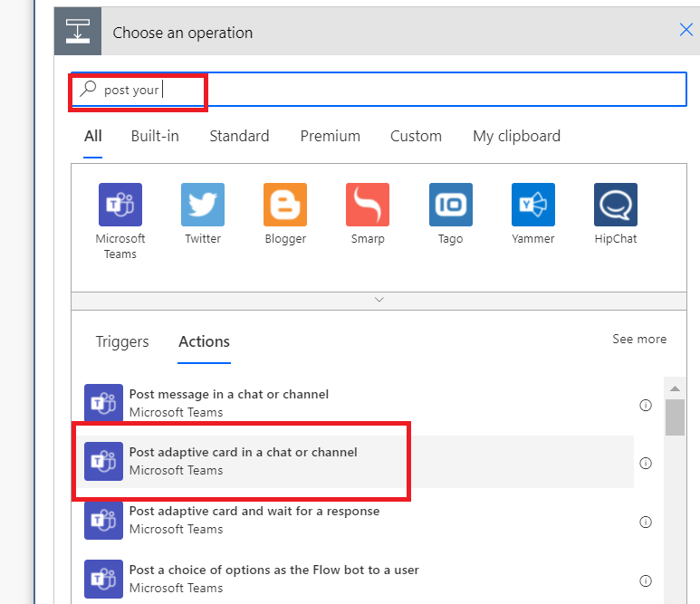Switch to the Standard tab
Screen dimensions: 700x604
pos(239,136)
